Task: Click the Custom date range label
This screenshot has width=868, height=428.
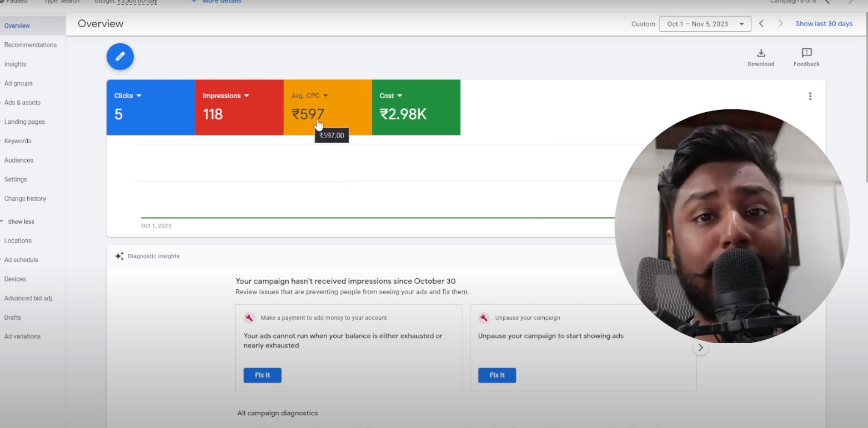Action: click(643, 24)
